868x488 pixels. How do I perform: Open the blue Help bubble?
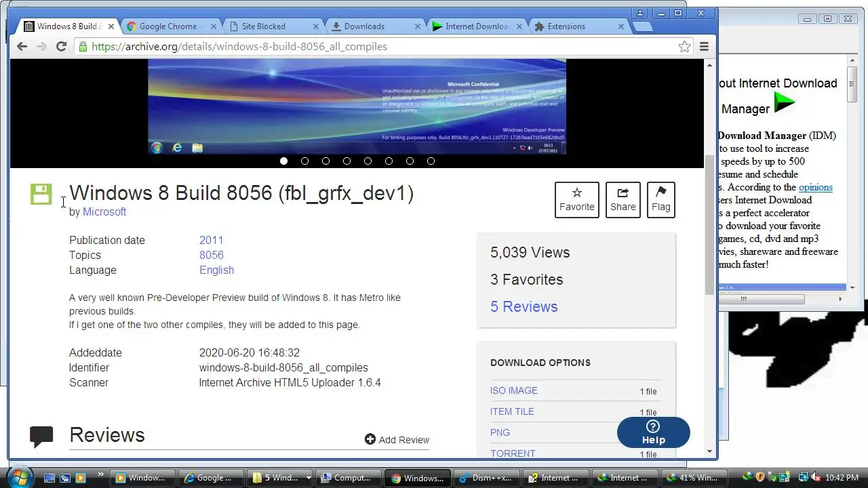[x=653, y=432]
